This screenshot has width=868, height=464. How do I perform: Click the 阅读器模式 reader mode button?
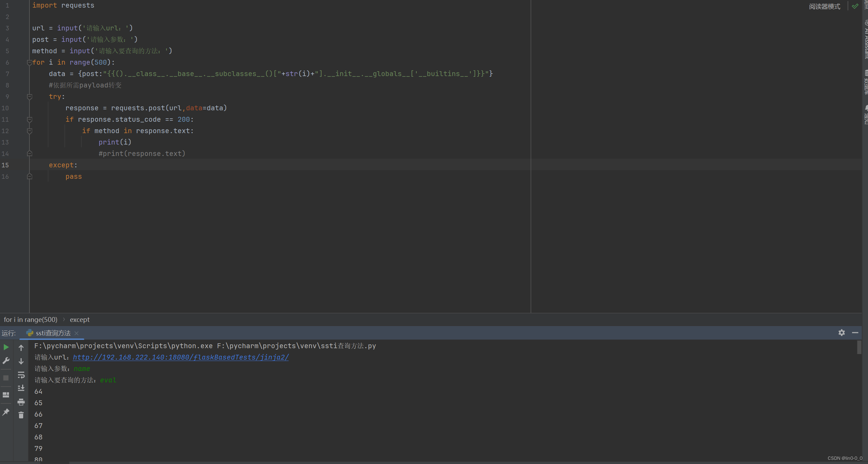point(824,6)
